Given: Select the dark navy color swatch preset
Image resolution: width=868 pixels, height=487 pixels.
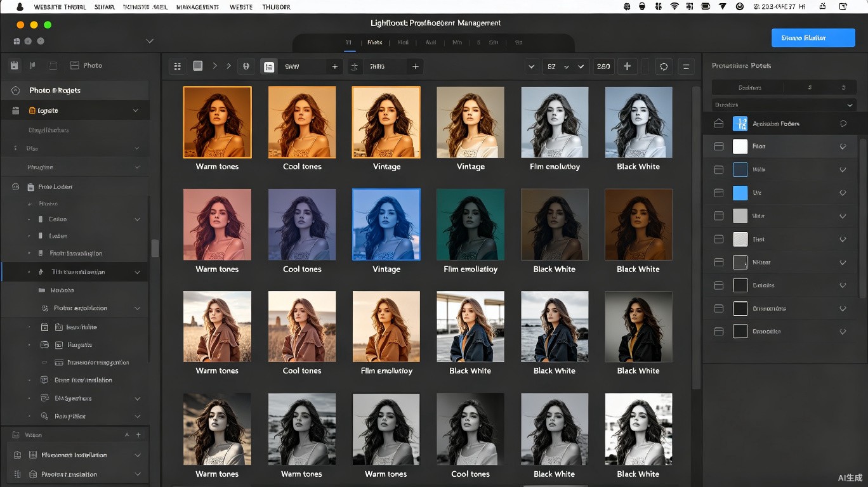Looking at the screenshot, I should (740, 170).
